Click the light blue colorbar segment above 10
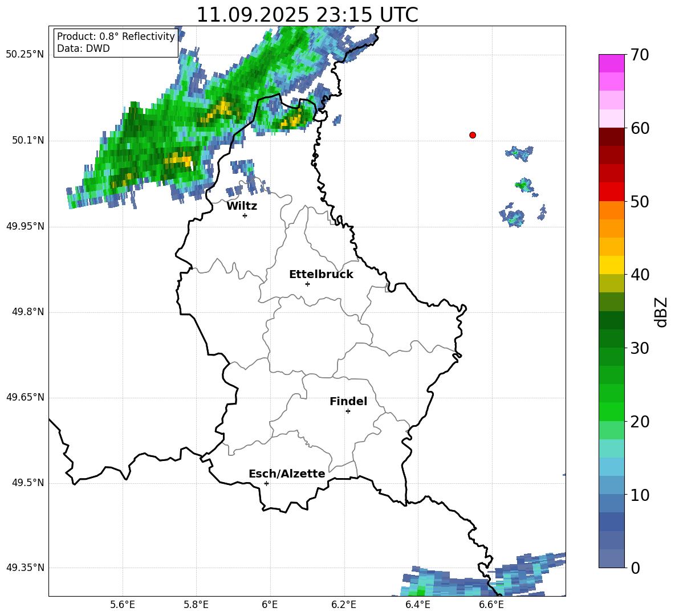 611,486
